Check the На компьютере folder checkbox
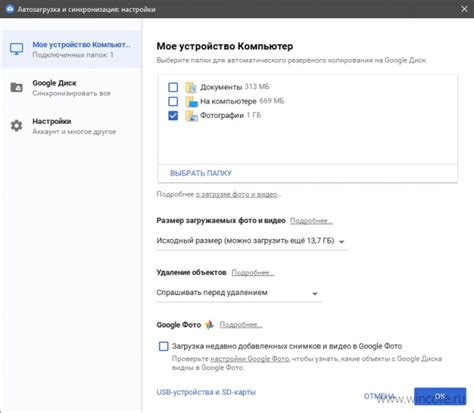This screenshot has width=474, height=413. [x=173, y=101]
